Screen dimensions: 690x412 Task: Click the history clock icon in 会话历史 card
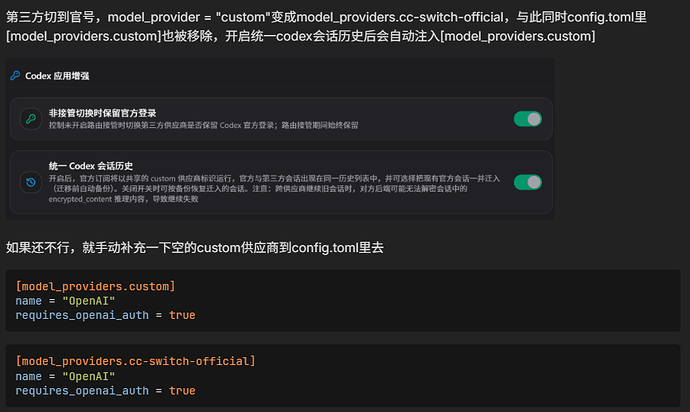point(31,182)
